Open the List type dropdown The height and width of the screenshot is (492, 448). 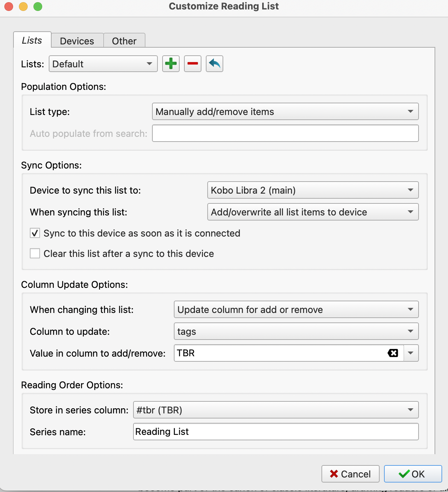[285, 112]
